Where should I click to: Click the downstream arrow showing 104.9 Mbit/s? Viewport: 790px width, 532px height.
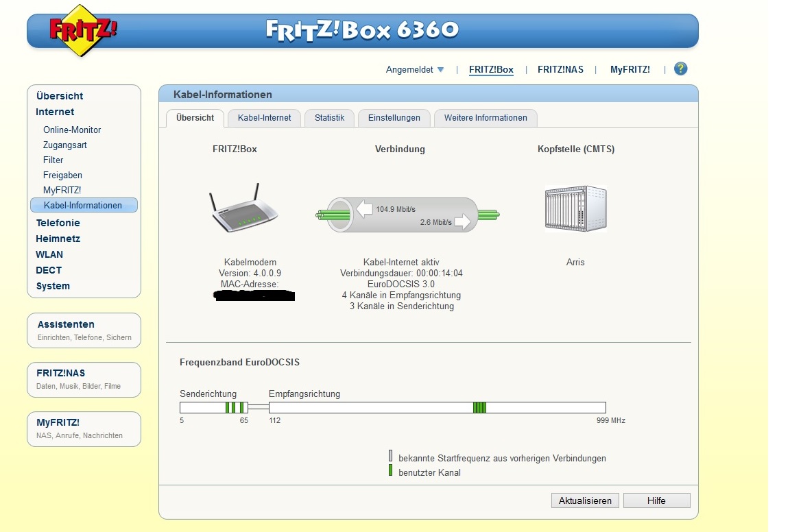tap(364, 208)
